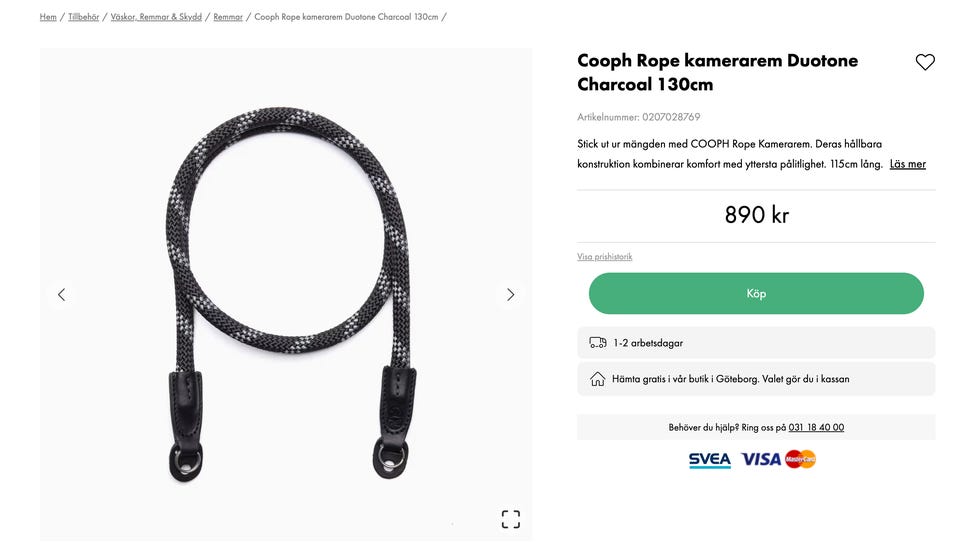Show previous product image
Screen dimensions: 960x546
(x=61, y=294)
